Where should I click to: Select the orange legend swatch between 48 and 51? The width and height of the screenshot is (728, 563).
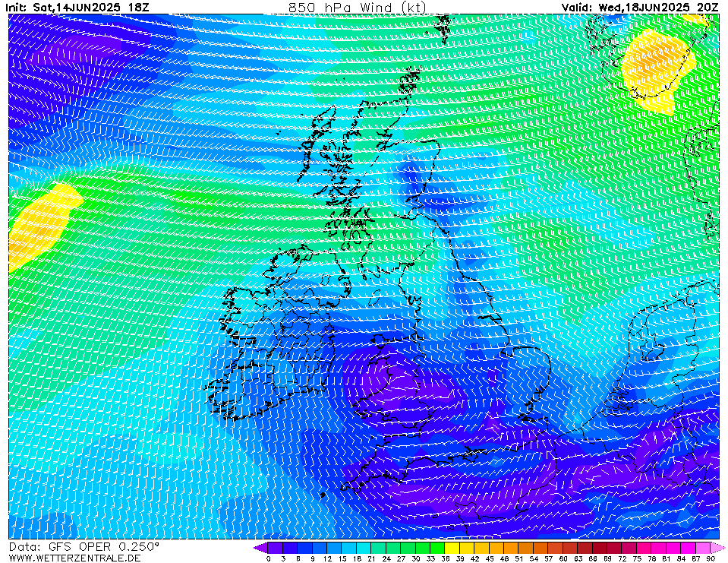pyautogui.click(x=511, y=548)
